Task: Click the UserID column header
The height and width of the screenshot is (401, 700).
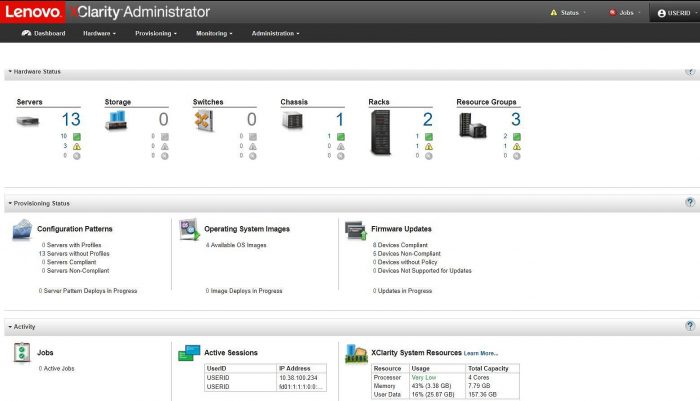Action: point(241,369)
